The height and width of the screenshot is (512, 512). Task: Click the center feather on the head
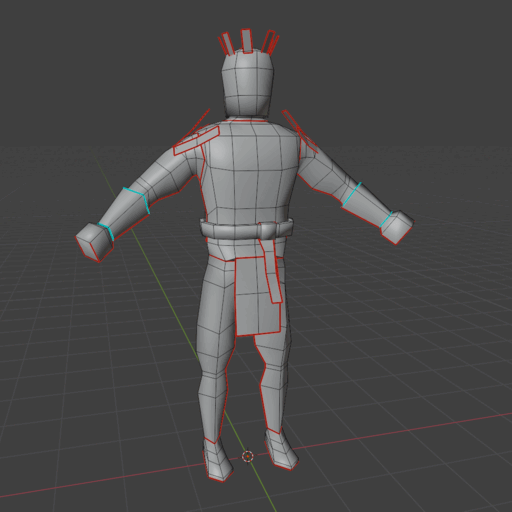pos(246,41)
